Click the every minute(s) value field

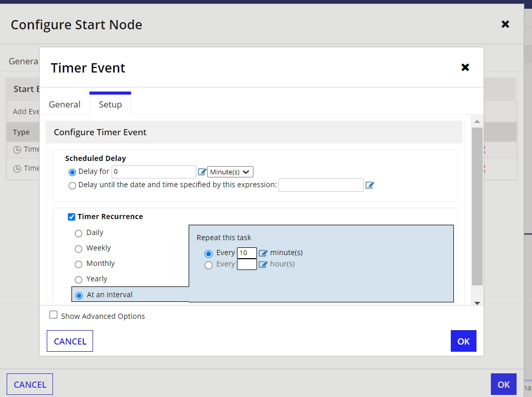point(247,253)
